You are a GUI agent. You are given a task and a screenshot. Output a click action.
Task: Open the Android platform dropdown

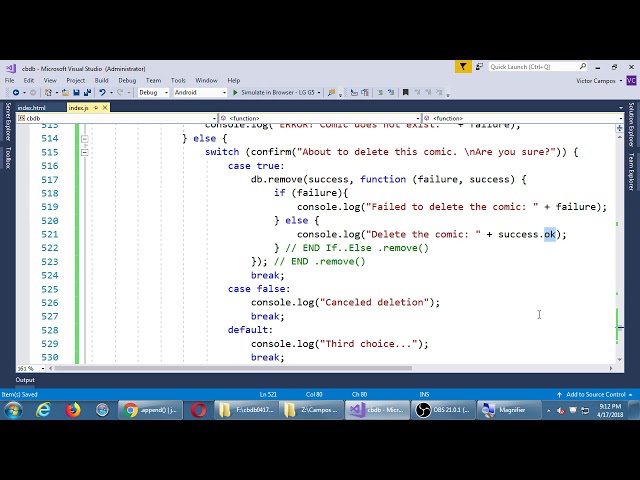click(200, 92)
